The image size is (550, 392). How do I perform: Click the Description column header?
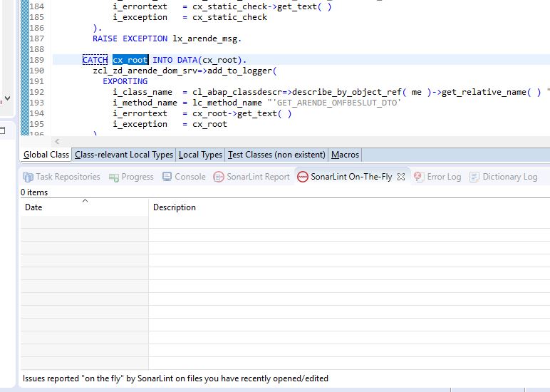(174, 207)
